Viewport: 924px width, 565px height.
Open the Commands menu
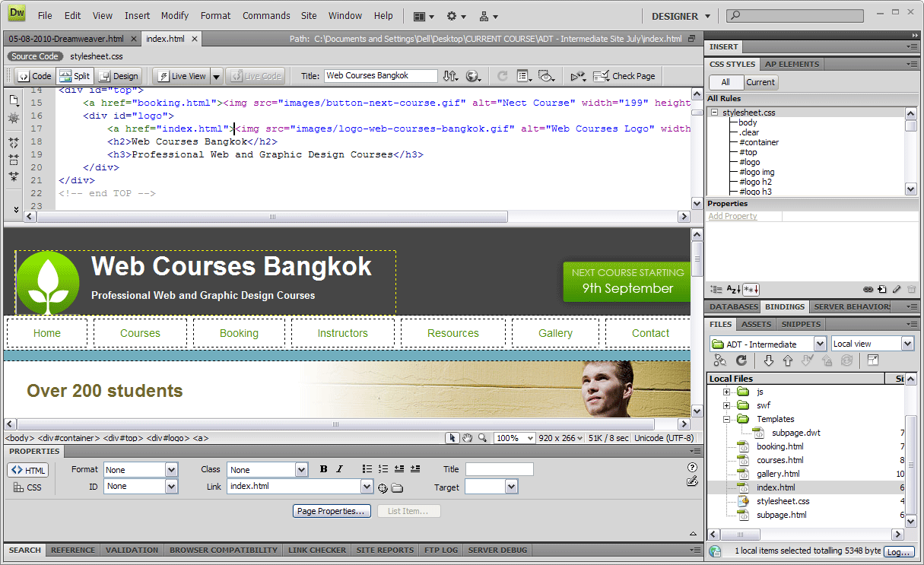[266, 15]
